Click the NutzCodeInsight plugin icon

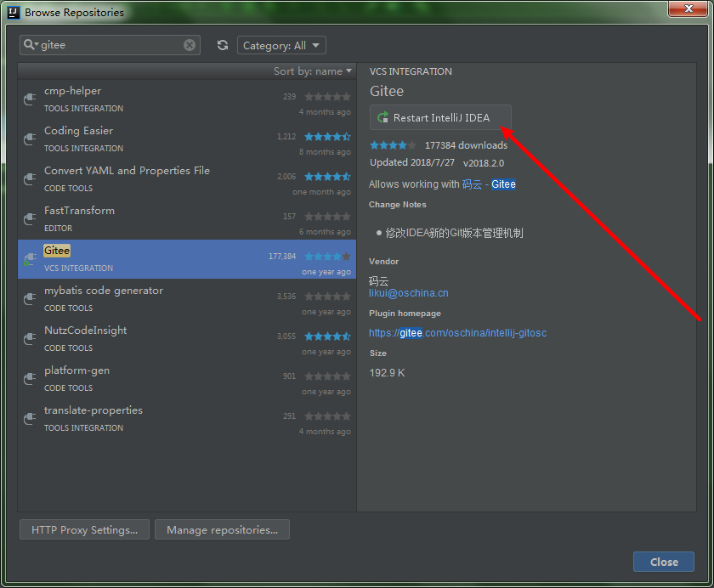(30, 338)
